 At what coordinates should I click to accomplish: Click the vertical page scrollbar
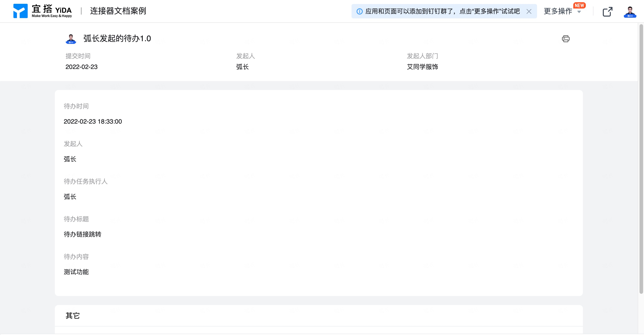pos(641,159)
